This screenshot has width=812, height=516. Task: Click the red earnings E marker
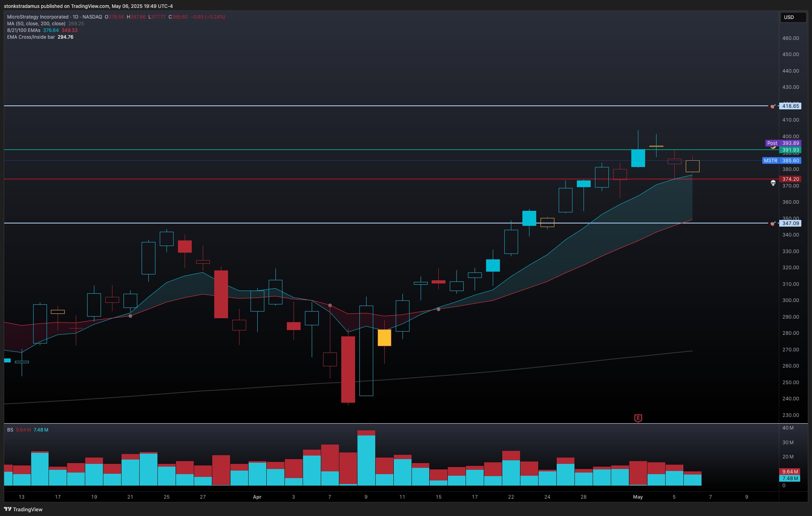coord(638,418)
